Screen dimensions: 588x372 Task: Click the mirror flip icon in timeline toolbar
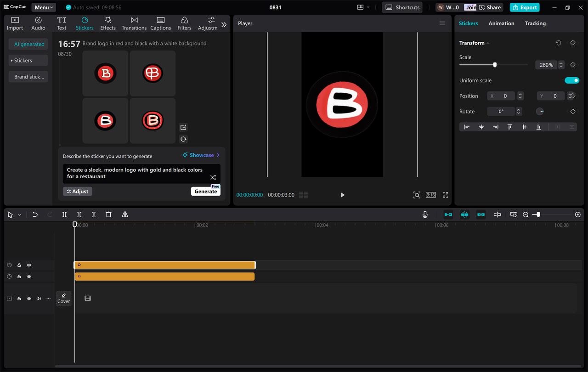point(124,214)
